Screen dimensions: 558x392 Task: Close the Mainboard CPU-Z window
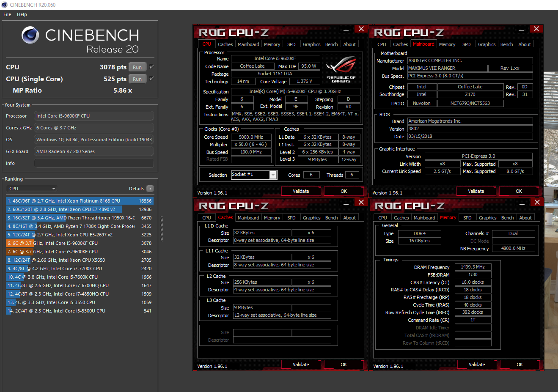coord(536,29)
